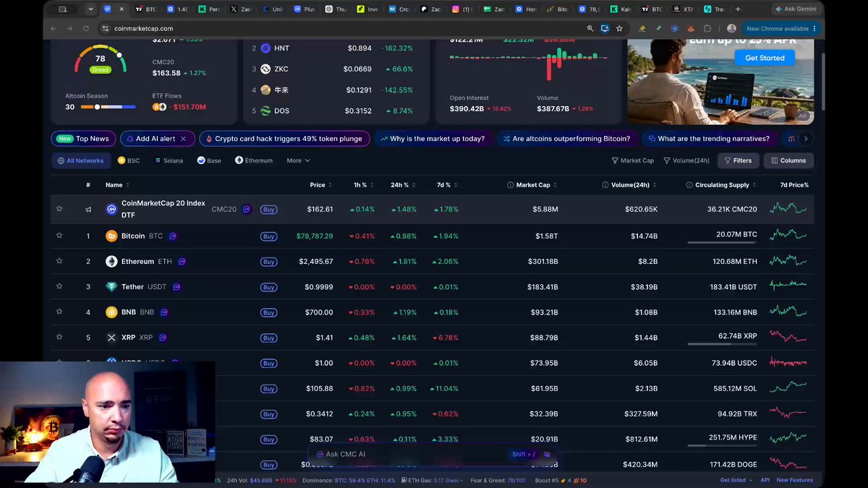Click the BNB coin logo

coord(111,312)
